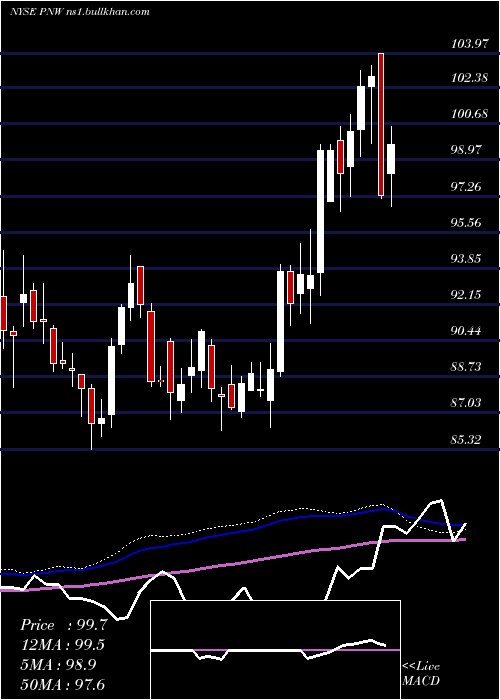Click the 103.97 price level label
Screen dimensions: 500x700
469,44
